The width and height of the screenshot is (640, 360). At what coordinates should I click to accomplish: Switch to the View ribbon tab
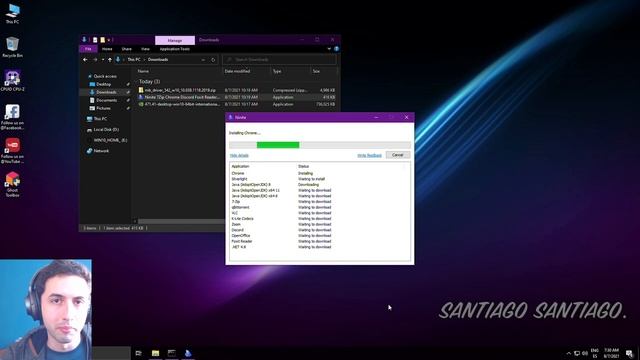[x=145, y=49]
